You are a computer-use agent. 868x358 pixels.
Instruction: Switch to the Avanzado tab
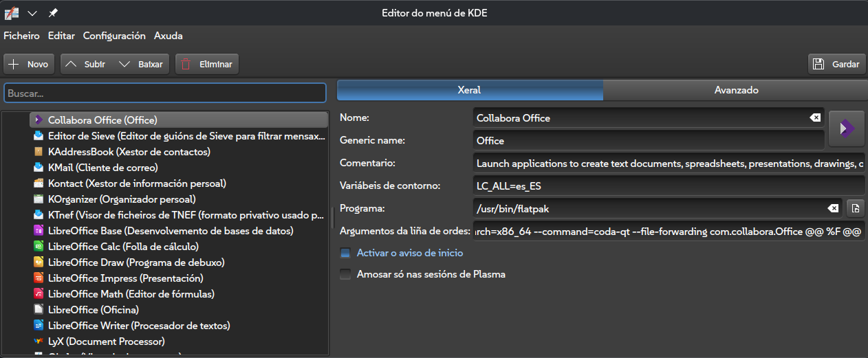735,90
